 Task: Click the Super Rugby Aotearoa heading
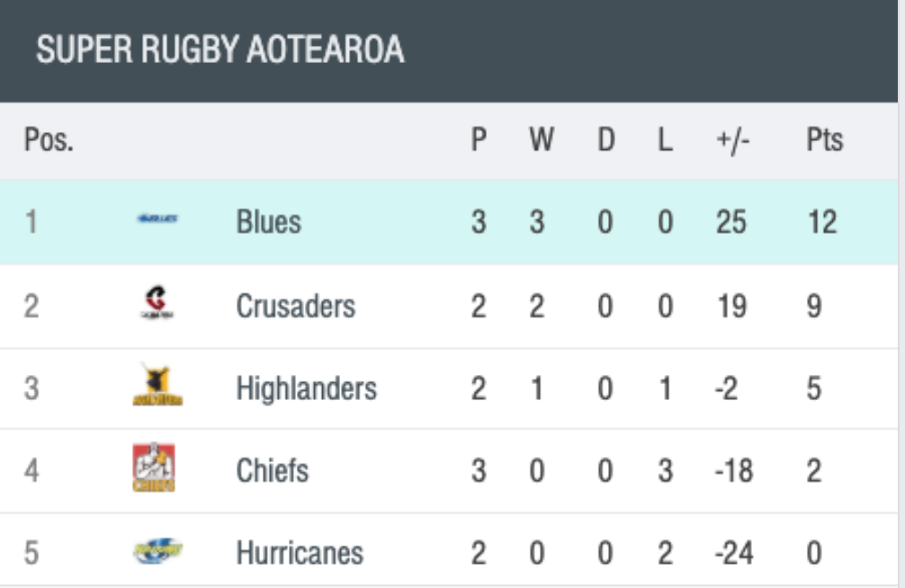(x=220, y=49)
